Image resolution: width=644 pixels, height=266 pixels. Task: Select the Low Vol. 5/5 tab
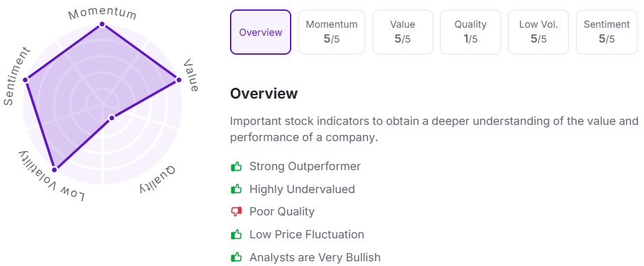[538, 32]
